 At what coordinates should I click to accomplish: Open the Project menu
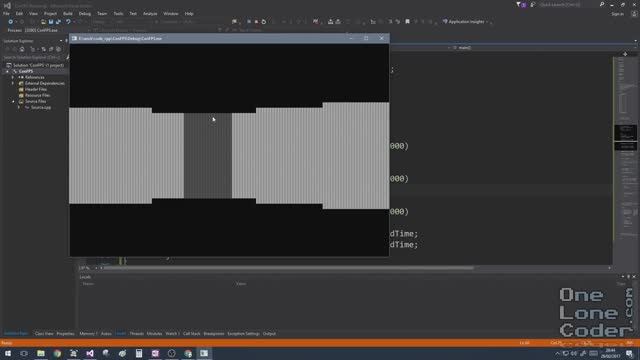[x=50, y=13]
